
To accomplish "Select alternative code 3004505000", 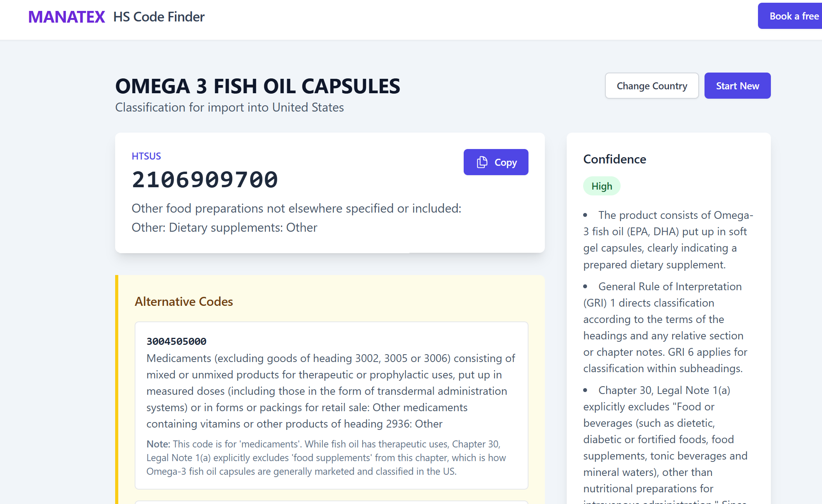I will (176, 341).
